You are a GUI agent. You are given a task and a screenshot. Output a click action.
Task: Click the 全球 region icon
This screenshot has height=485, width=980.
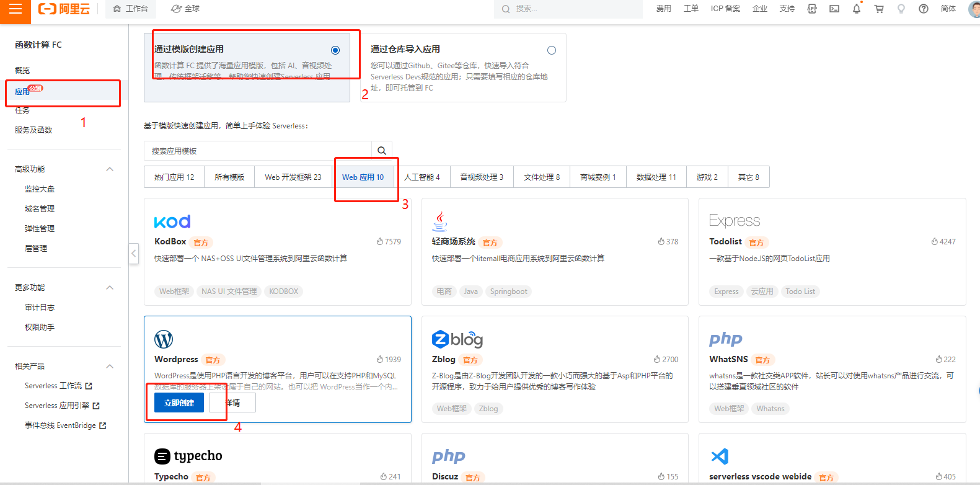(176, 9)
